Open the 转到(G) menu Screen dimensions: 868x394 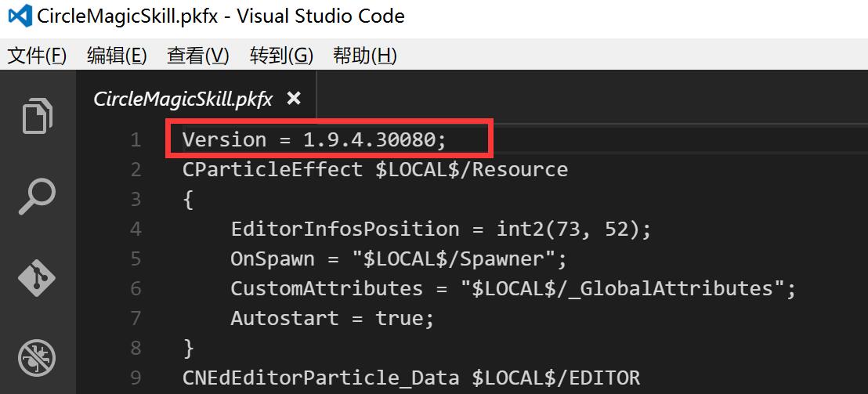tap(281, 56)
